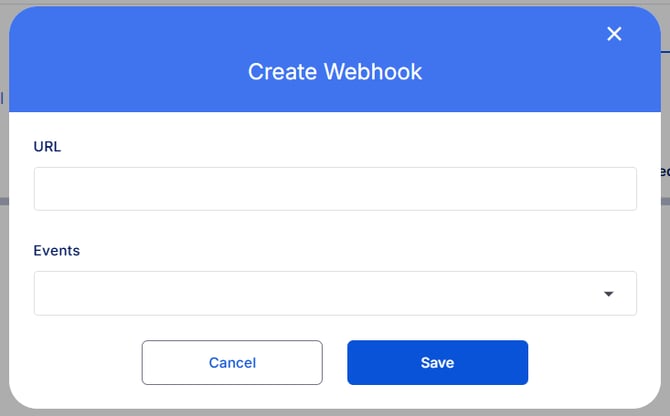Viewport: 670px width, 416px height.
Task: Place cursor in webhook URL input
Action: pos(335,189)
